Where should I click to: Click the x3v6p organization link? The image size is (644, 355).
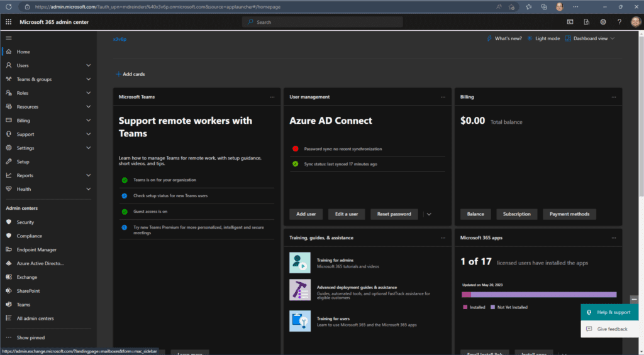pos(119,39)
